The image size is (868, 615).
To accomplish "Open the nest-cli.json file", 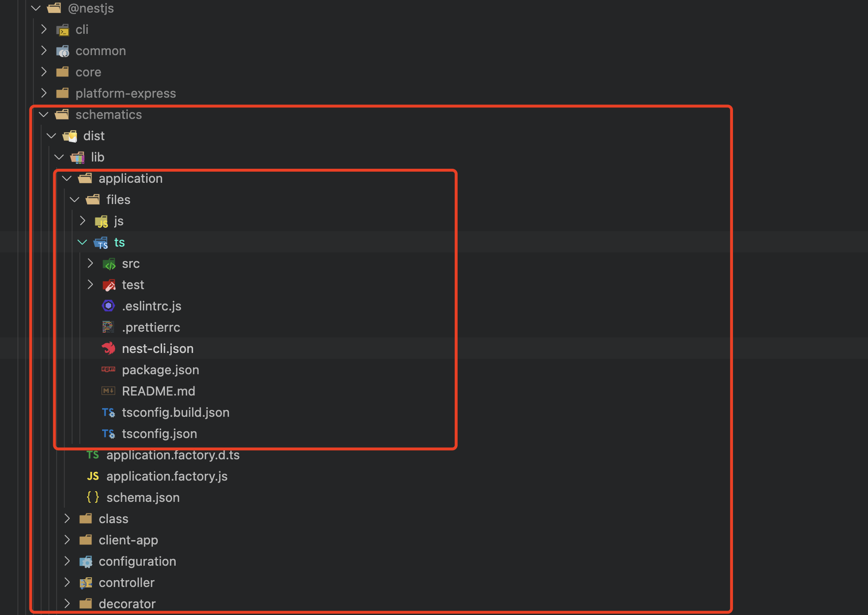I will [x=158, y=349].
